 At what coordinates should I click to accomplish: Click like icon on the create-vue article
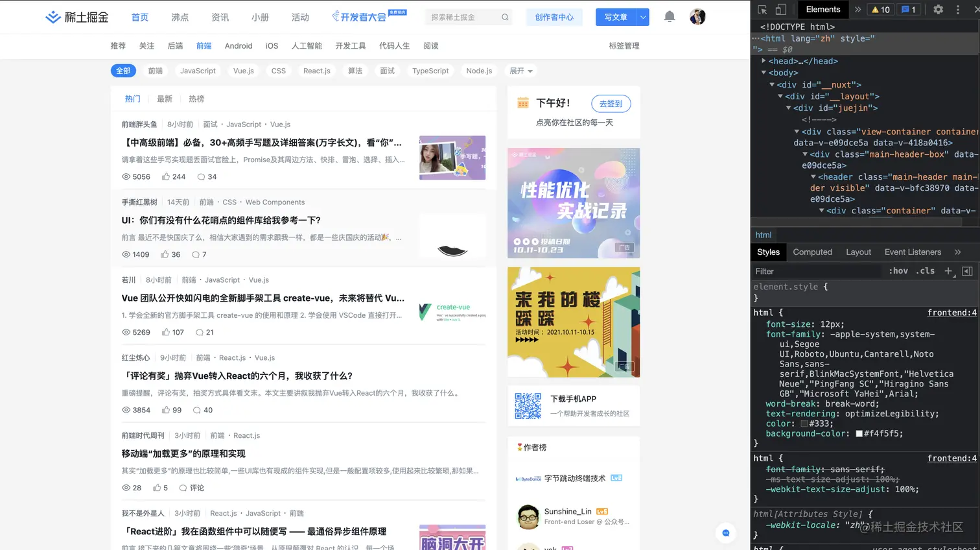[x=165, y=332]
